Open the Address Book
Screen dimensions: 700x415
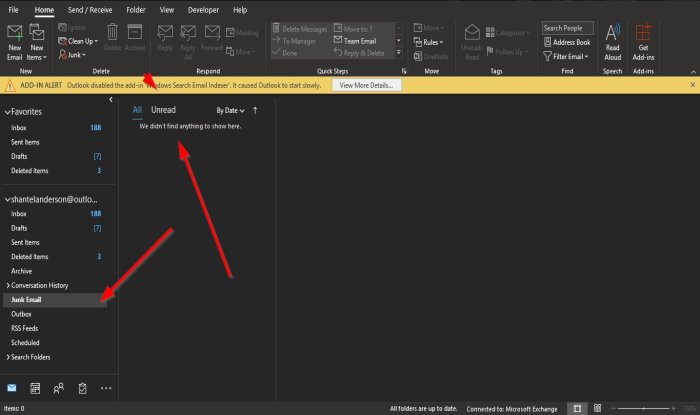tap(567, 42)
